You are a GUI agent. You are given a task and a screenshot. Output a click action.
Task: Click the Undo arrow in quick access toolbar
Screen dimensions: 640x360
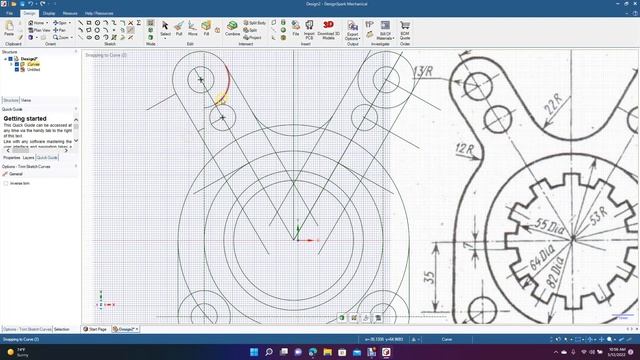[31, 4]
